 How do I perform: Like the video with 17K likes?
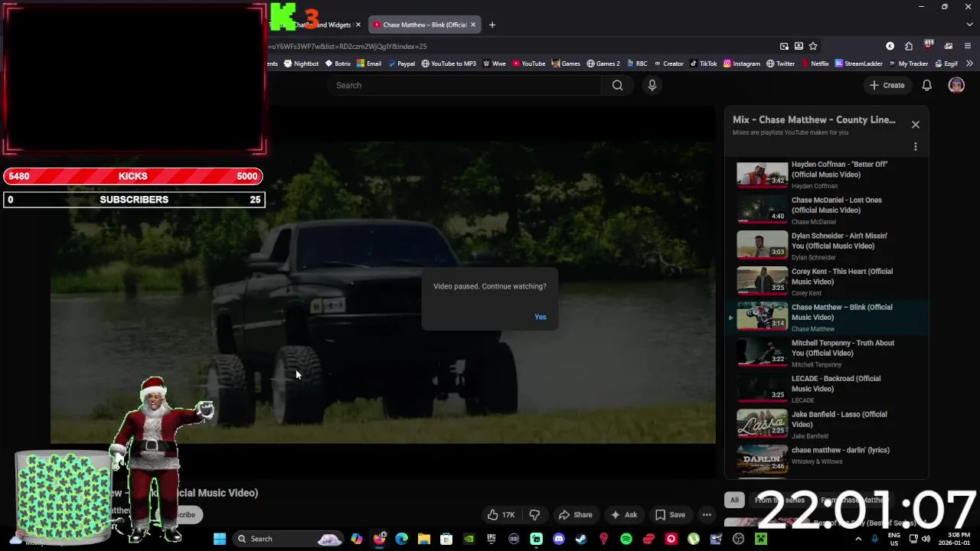501,515
